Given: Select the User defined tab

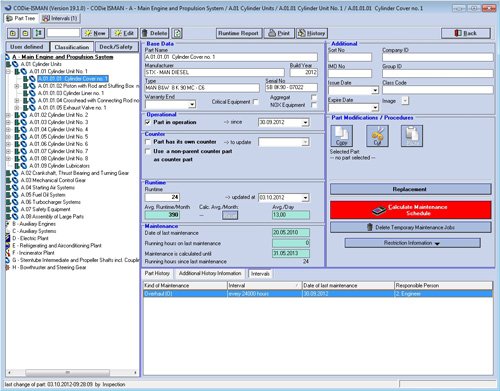Looking at the screenshot, I should pos(27,47).
